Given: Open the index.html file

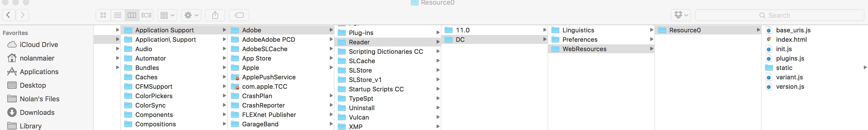Looking at the screenshot, I should 791,39.
